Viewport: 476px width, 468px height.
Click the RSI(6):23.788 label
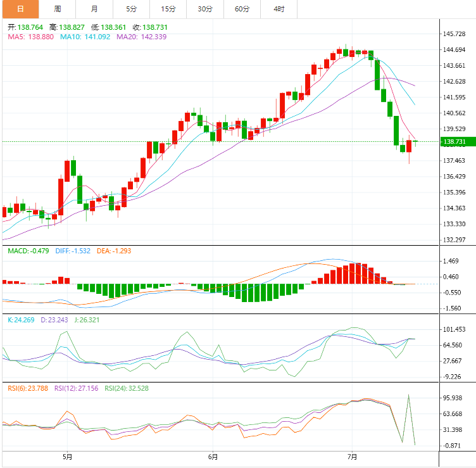click(28, 388)
